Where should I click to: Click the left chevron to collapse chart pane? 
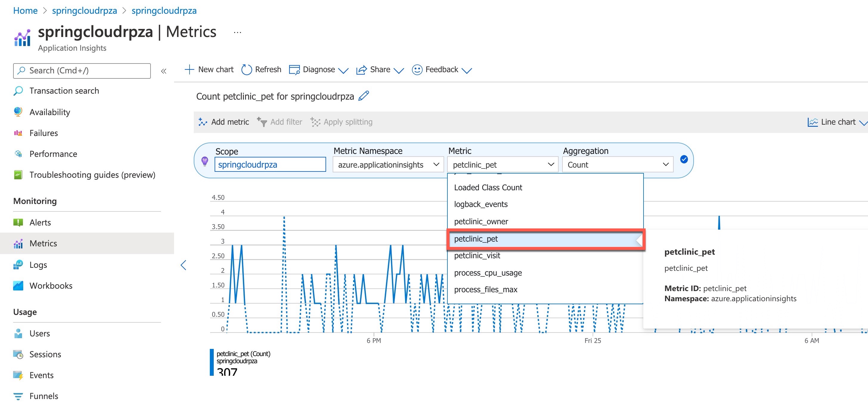click(183, 265)
